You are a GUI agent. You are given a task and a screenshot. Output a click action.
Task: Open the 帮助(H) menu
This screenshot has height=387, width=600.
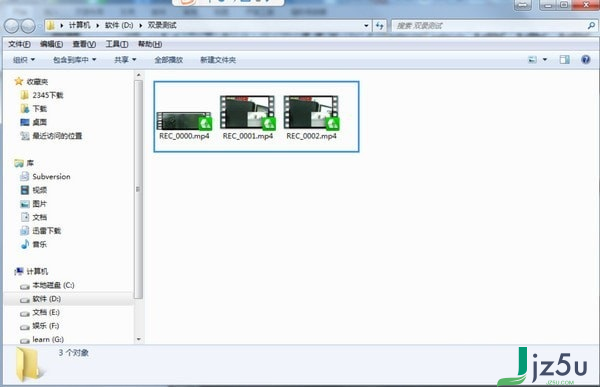pyautogui.click(x=150, y=44)
